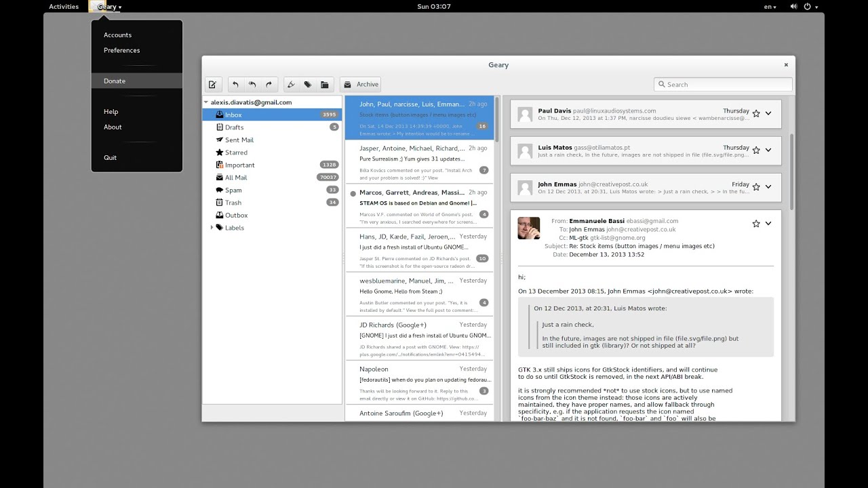Open the volume icon in top bar
Viewport: 868px width, 488px height.
pos(793,7)
